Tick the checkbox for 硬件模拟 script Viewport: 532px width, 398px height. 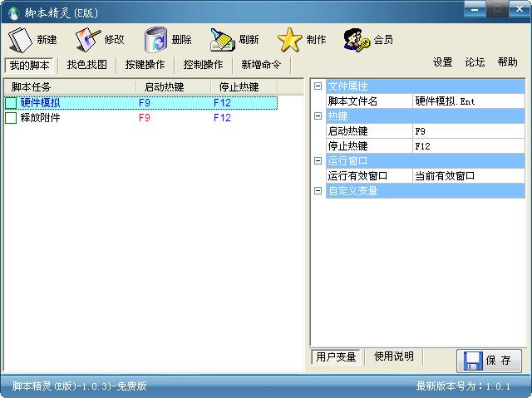pyautogui.click(x=11, y=103)
